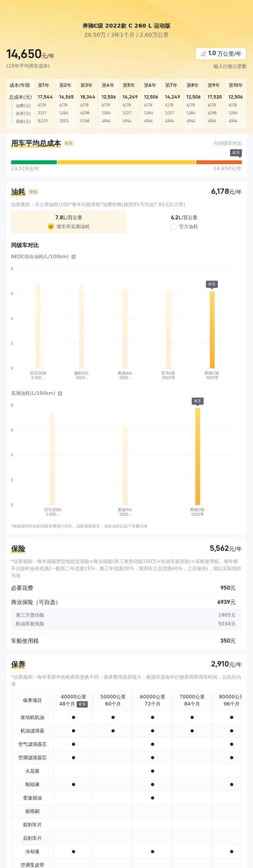Open the 1.0 万公里/年 mileage input
The width and height of the screenshot is (253, 868).
point(221,54)
